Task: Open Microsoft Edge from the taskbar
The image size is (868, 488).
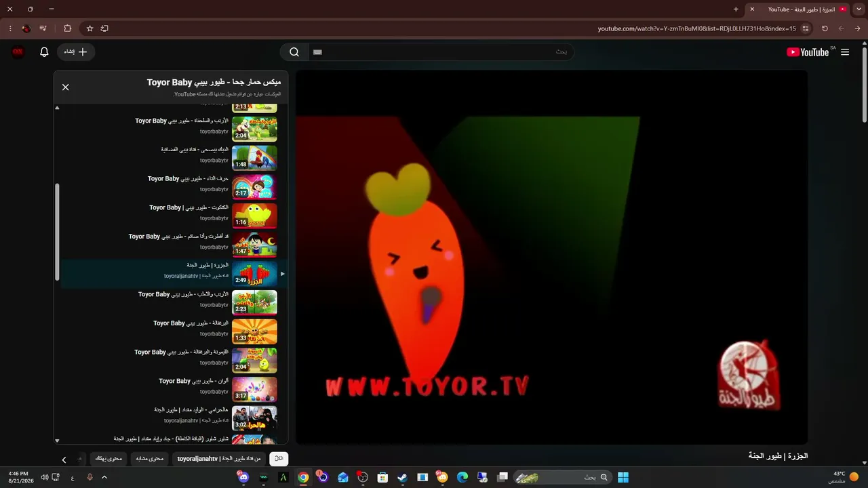Action: (462, 477)
